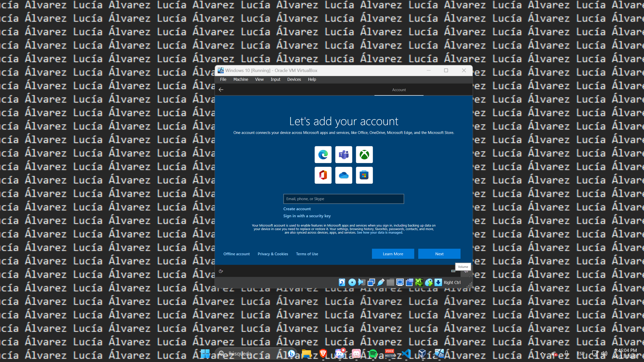Open the VirtualBox audio settings indicator
Image resolution: width=644 pixels, height=362 pixels.
pyautogui.click(x=362, y=282)
